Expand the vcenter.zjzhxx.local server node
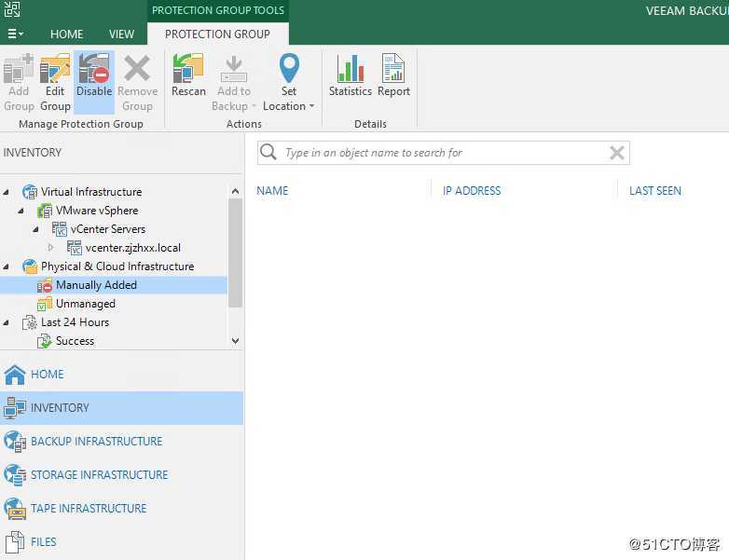 click(x=51, y=248)
